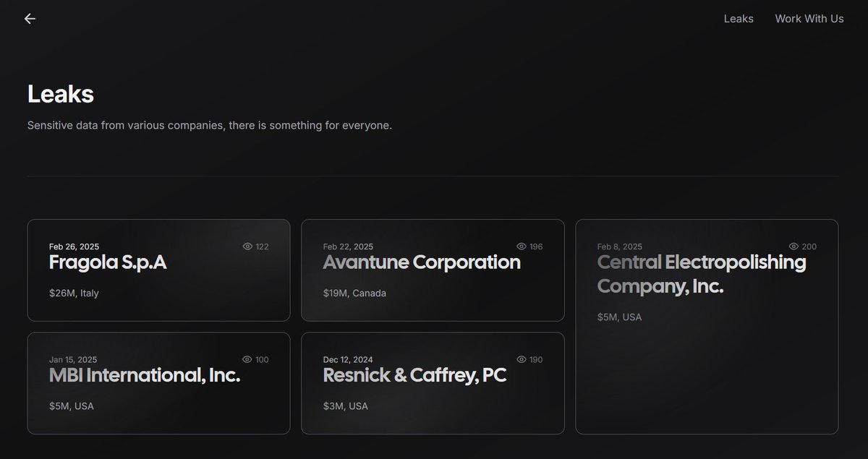Click the $26M, Italy text
Image resolution: width=868 pixels, height=459 pixels.
point(74,293)
